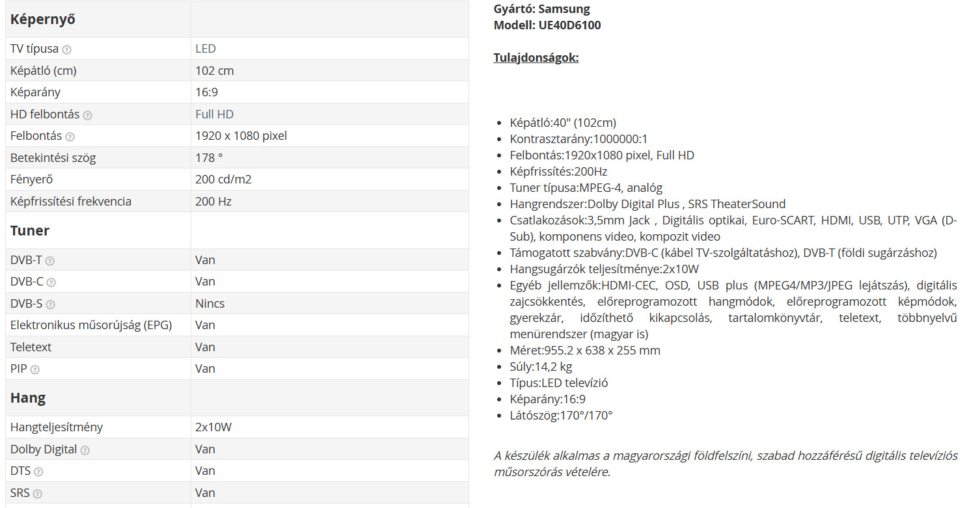Click the Gyártó: Samsung text
The height and width of the screenshot is (508, 980).
(542, 9)
